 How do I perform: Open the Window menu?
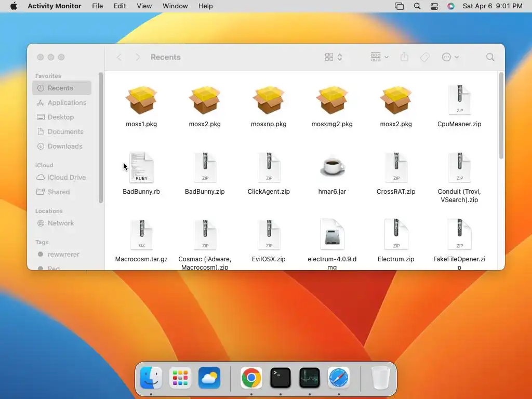[x=175, y=6]
